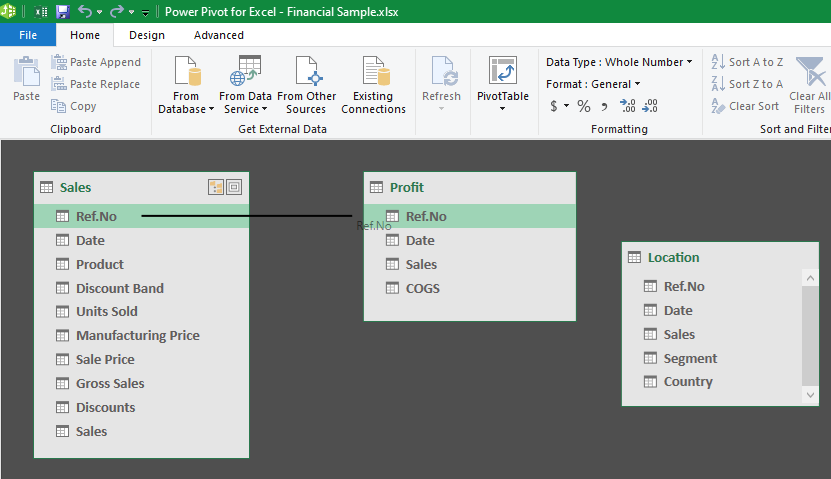Click Sort A to Z button
831x479 pixels.
tap(747, 62)
